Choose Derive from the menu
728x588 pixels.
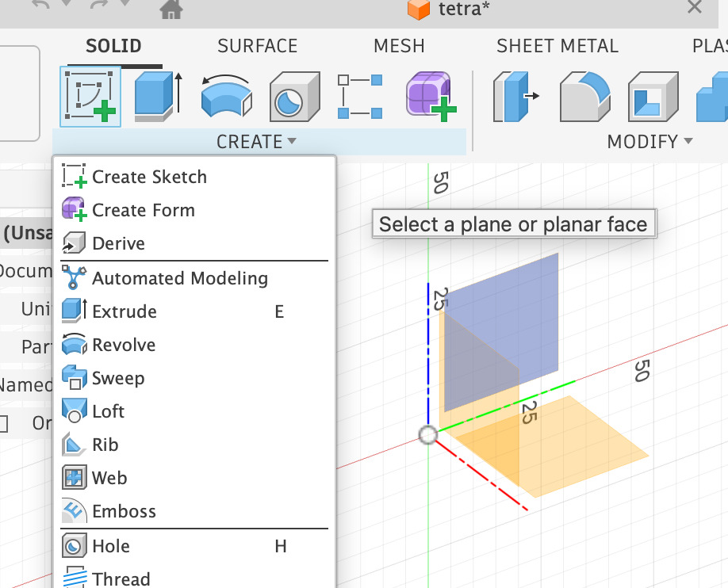coord(194,243)
